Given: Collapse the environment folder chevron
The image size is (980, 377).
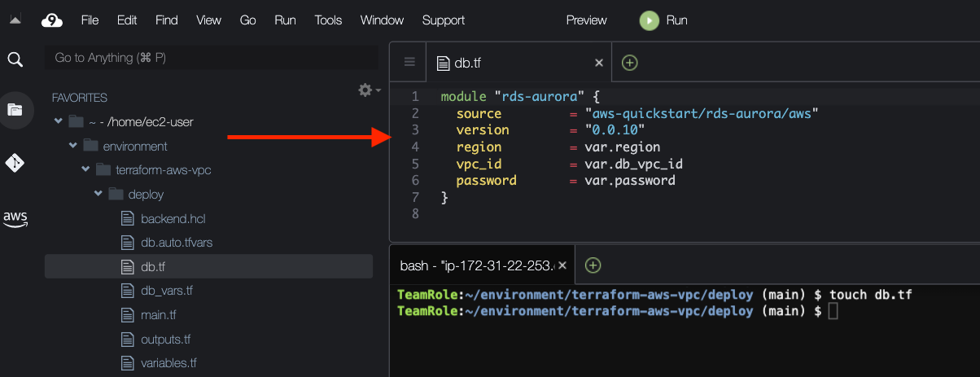Looking at the screenshot, I should click(73, 146).
